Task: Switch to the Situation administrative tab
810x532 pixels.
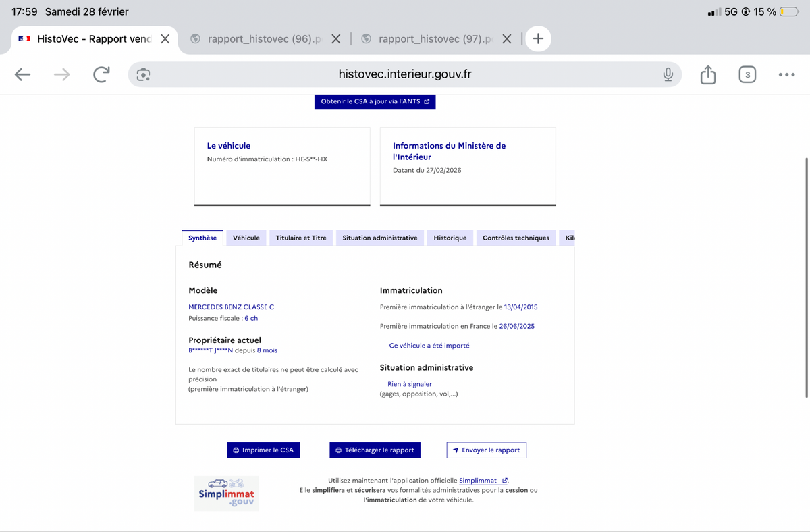Action: pos(380,238)
